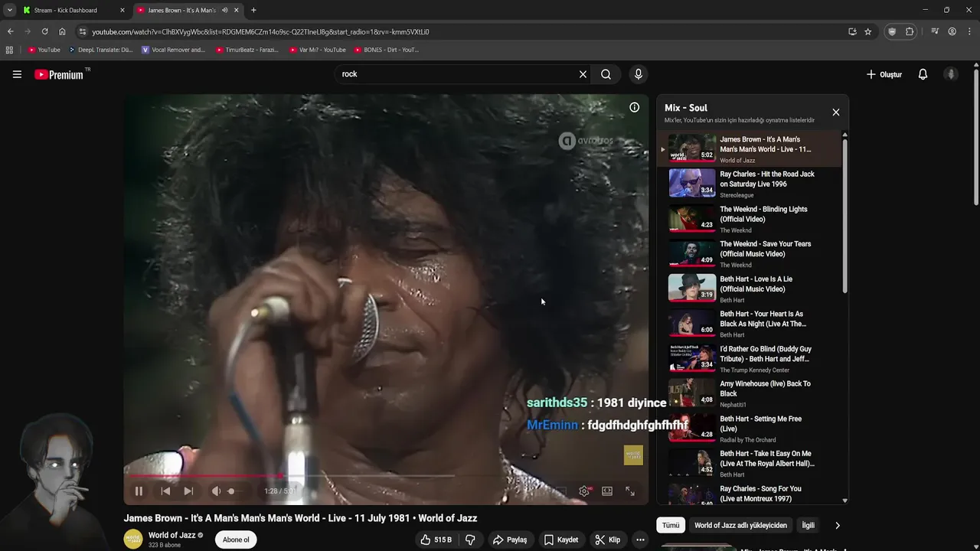Viewport: 980px width, 551px height.
Task: Pause the James Brown video
Action: pos(139,491)
